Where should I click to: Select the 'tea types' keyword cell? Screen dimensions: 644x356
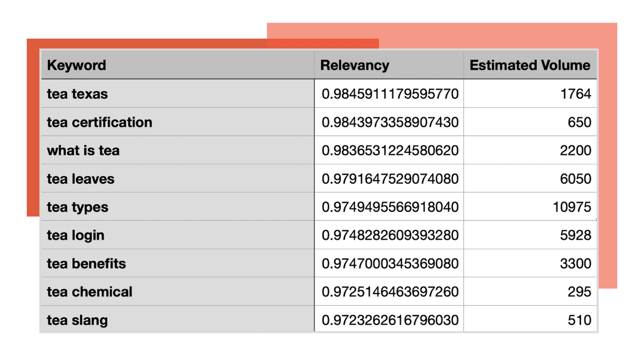tap(77, 207)
